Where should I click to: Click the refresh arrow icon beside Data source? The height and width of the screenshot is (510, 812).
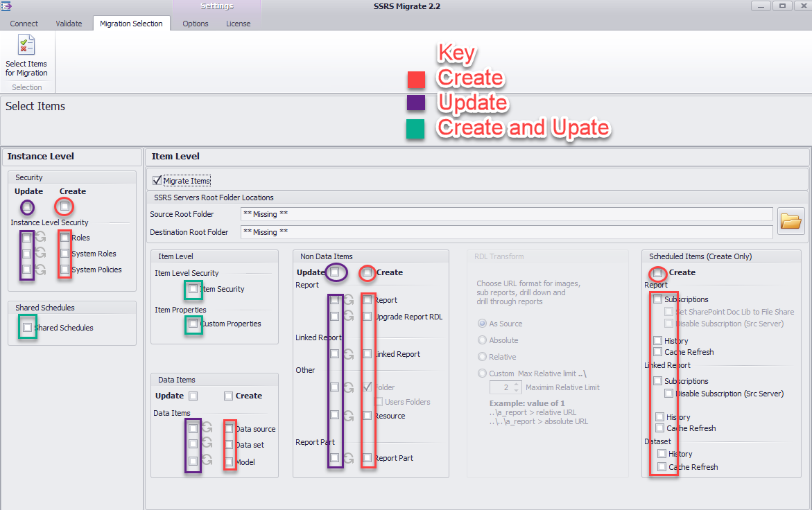(207, 428)
